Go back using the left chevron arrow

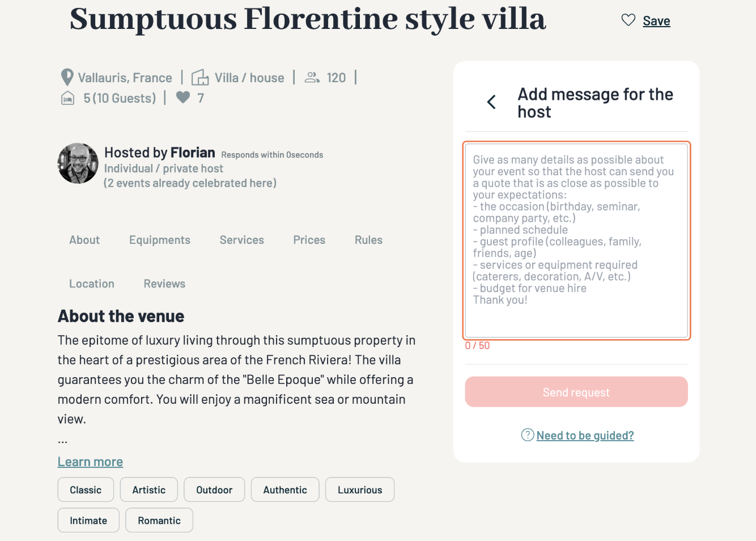click(x=491, y=102)
